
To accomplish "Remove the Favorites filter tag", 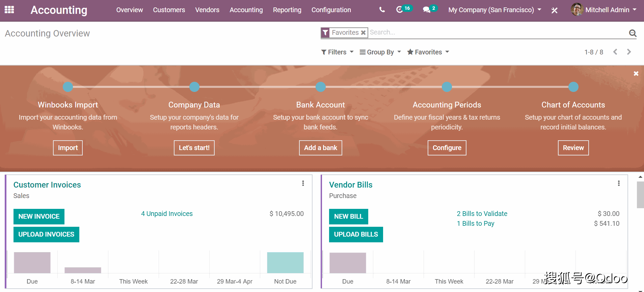I will tap(363, 33).
